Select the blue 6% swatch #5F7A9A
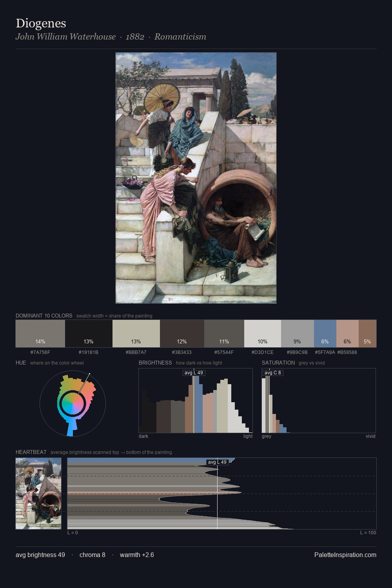 click(x=325, y=334)
